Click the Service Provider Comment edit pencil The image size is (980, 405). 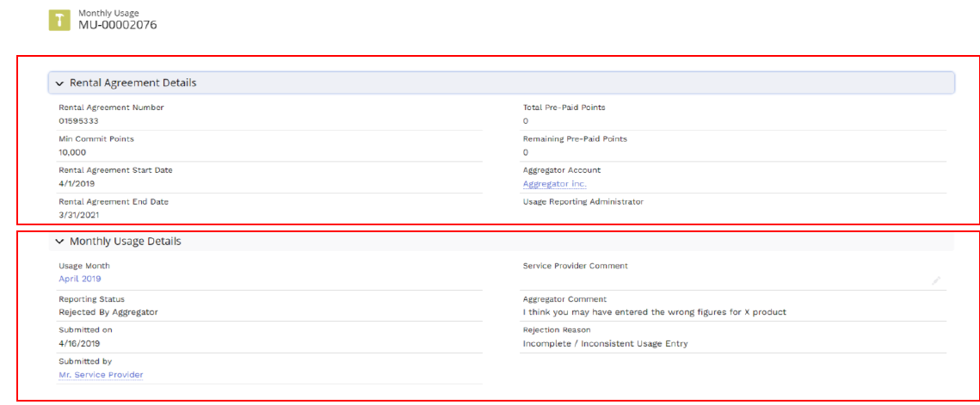[x=935, y=281]
